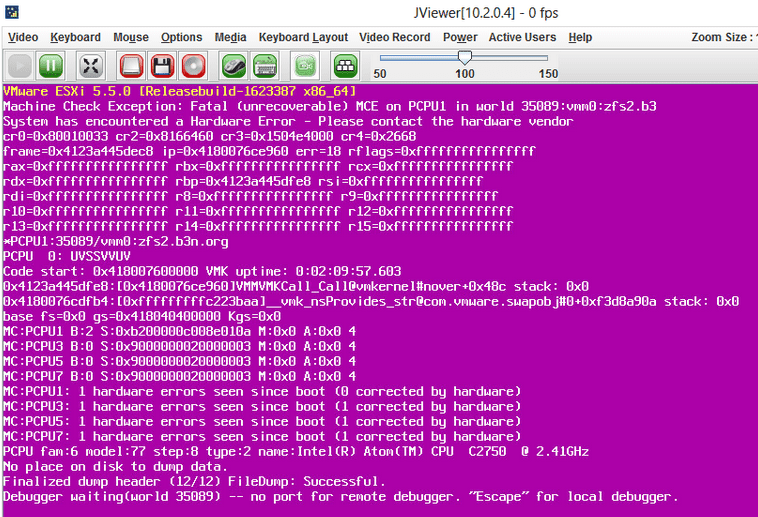The image size is (758, 517).
Task: Click the floppy disk redirection icon
Action: click(x=162, y=66)
